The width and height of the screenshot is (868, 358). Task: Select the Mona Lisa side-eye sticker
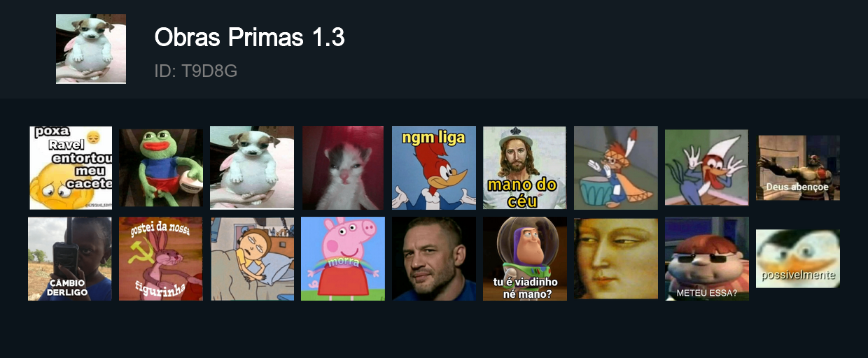point(616,259)
